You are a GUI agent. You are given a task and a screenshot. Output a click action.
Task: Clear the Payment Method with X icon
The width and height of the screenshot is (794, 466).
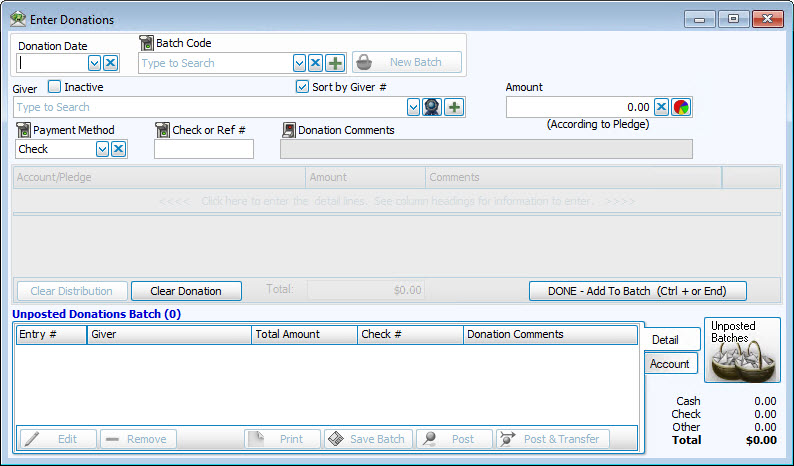118,149
